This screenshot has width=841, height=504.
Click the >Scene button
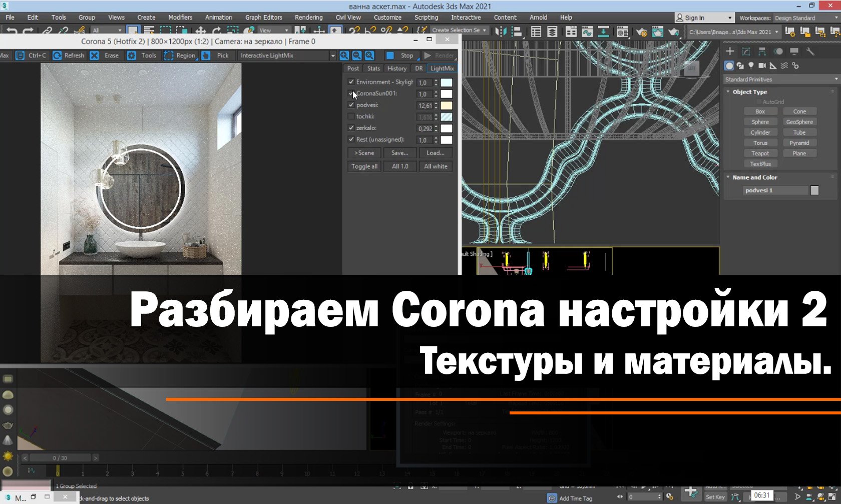pos(364,153)
